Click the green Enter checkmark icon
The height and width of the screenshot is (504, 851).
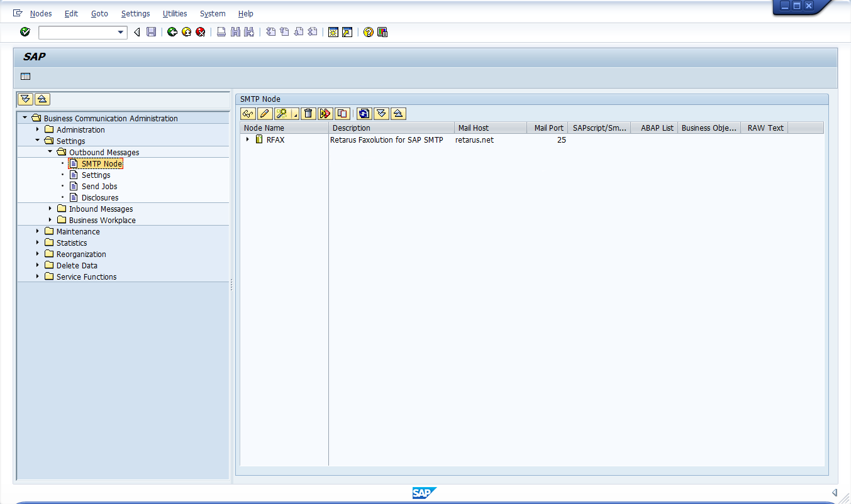point(25,32)
